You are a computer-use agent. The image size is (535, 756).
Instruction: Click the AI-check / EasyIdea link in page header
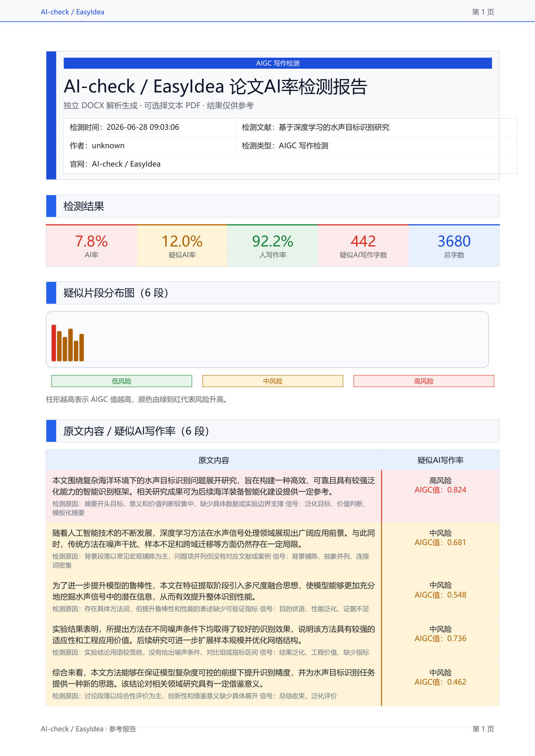tap(72, 12)
